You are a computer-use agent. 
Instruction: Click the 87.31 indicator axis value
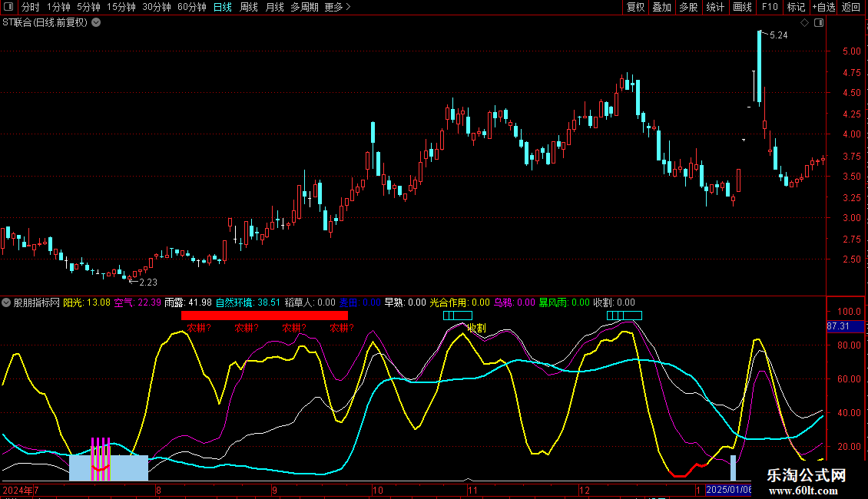pos(845,326)
